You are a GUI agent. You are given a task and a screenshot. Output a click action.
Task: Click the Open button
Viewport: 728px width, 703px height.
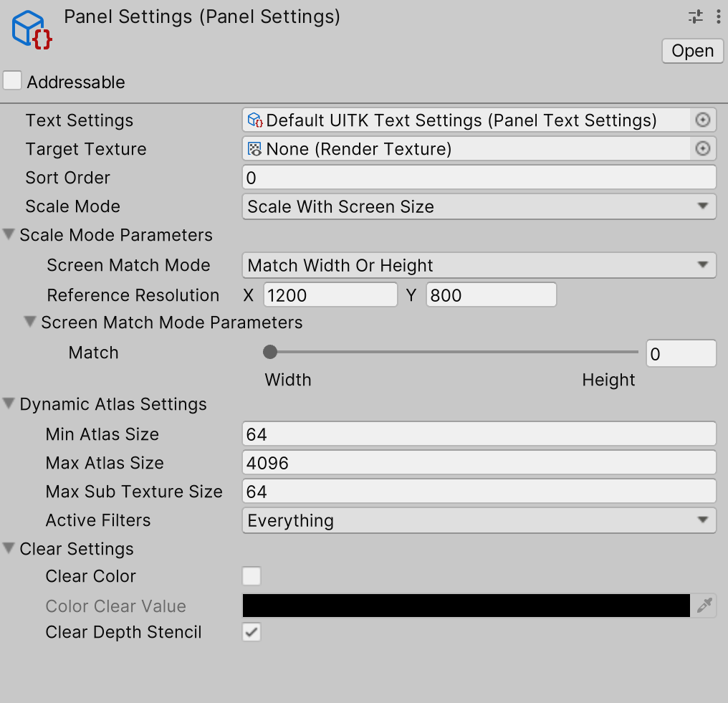(x=692, y=51)
